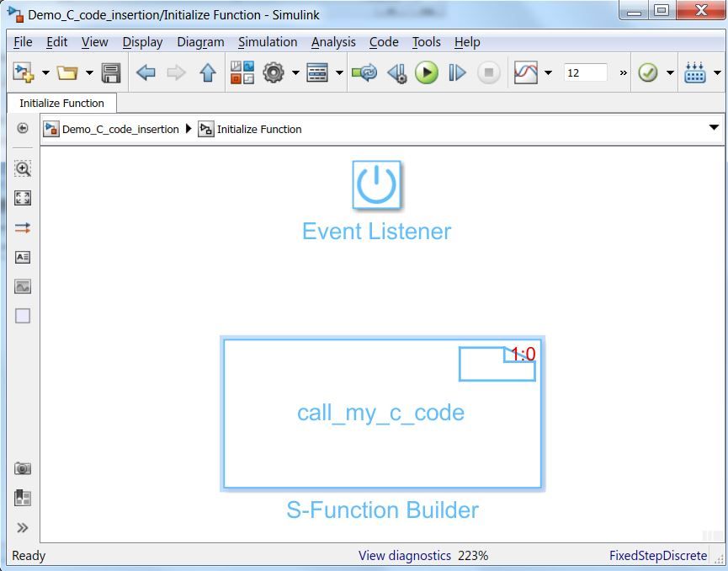Click the Viewmarks icon in the palette
The height and width of the screenshot is (571, 728).
point(23,498)
